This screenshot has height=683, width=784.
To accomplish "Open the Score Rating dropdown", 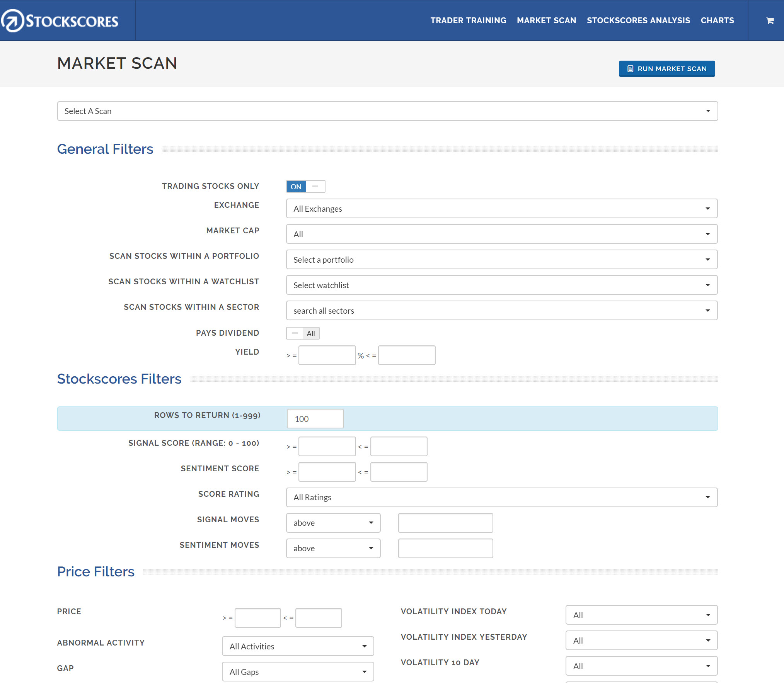I will [x=501, y=497].
